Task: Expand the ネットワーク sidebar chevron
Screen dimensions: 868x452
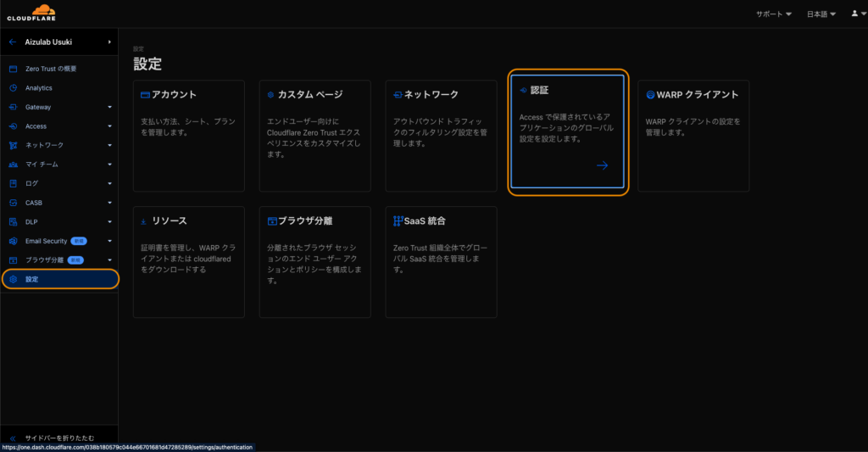Action: 109,145
